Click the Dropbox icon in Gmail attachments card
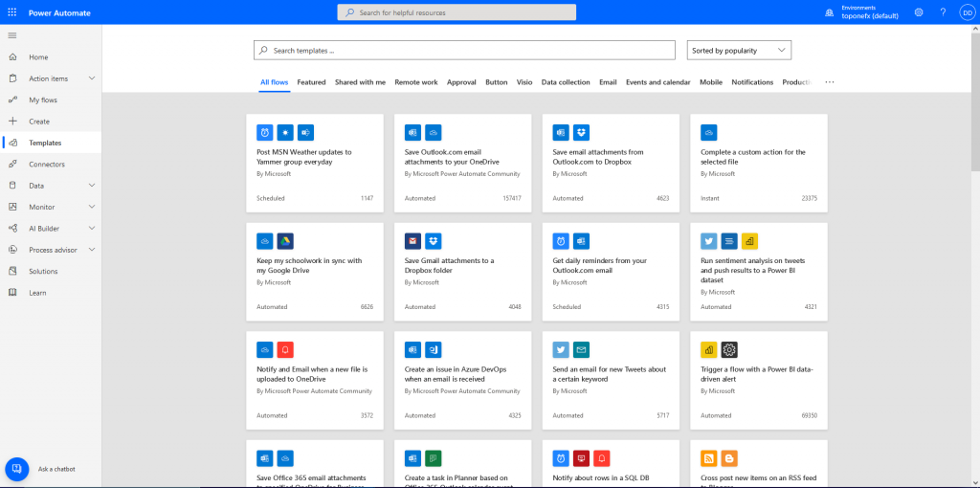 click(x=433, y=241)
